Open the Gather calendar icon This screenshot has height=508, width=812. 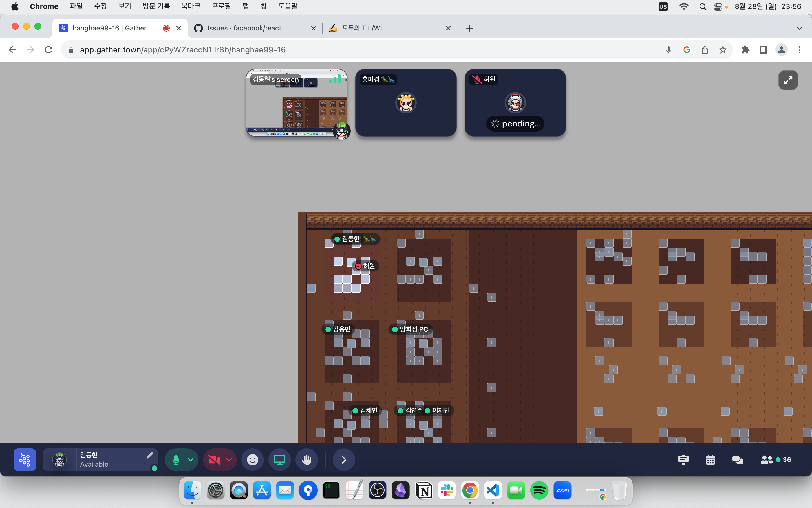pyautogui.click(x=710, y=460)
